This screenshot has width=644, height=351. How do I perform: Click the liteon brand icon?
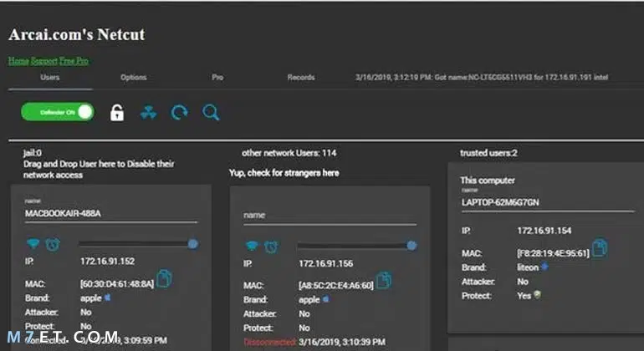(544, 267)
